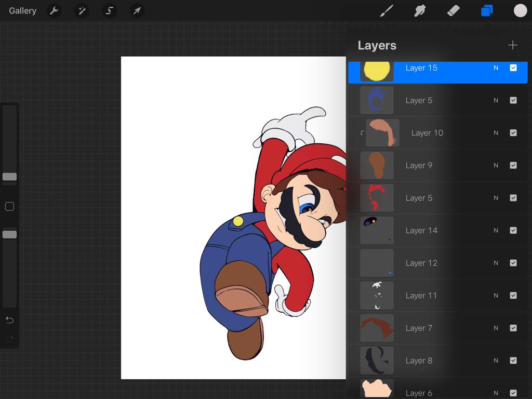Image resolution: width=532 pixels, height=399 pixels.
Task: Select the 'Layer 6' name
Action: click(x=419, y=393)
